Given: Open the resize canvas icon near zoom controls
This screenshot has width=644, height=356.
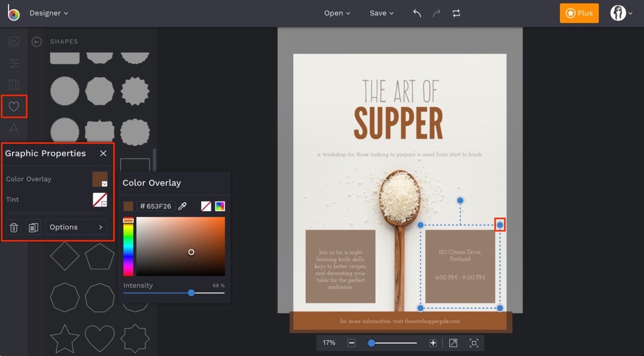Looking at the screenshot, I should tap(453, 343).
